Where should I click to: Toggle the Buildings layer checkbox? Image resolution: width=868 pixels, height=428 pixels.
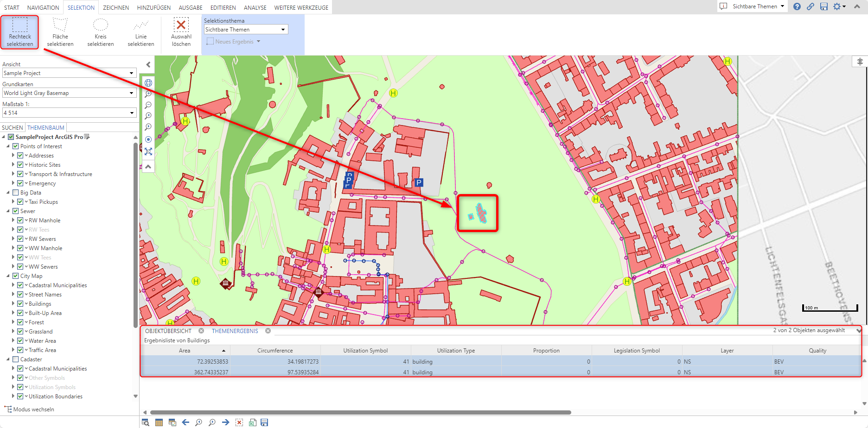click(x=20, y=304)
